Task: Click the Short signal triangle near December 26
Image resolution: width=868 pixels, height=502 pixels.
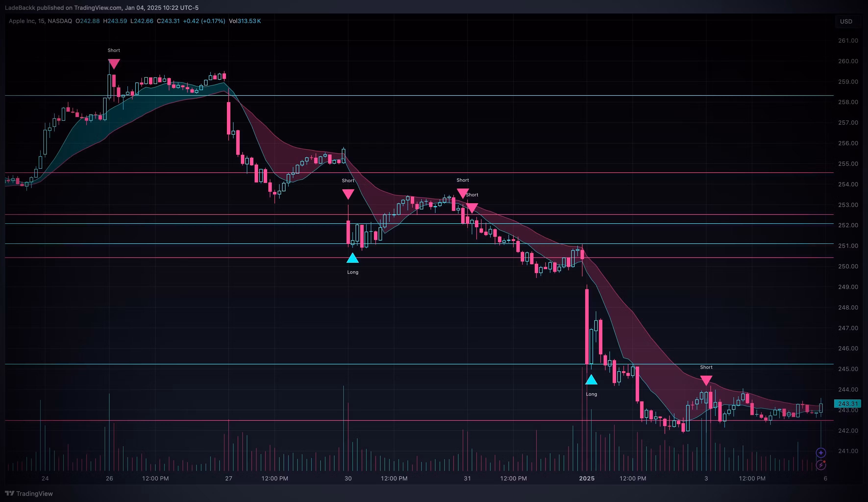Action: tap(114, 63)
